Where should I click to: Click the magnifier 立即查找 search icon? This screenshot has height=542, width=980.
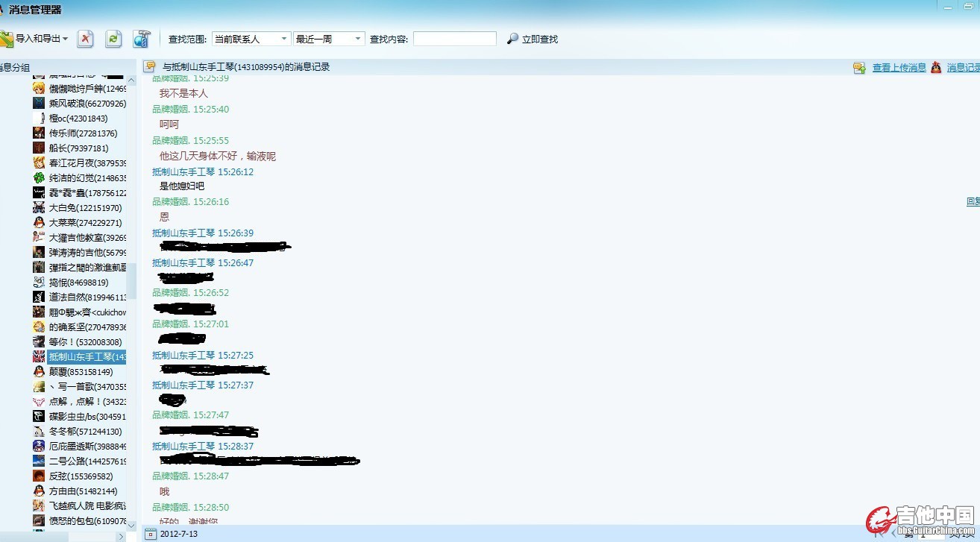click(512, 39)
